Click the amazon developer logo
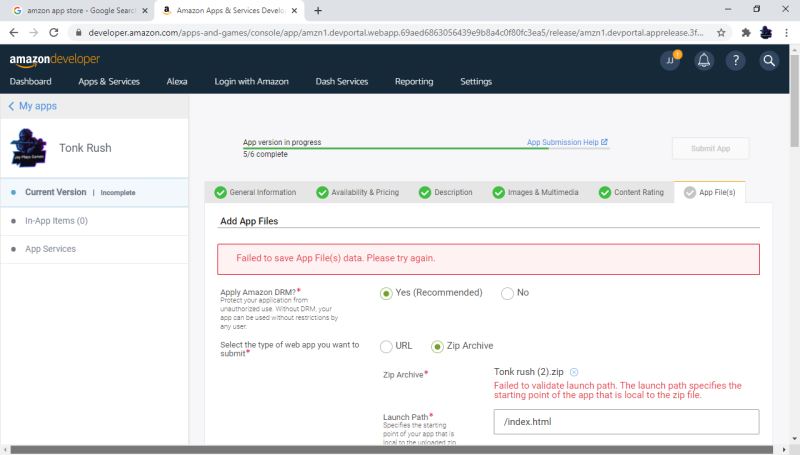Image resolution: width=800 pixels, height=455 pixels. pos(55,60)
